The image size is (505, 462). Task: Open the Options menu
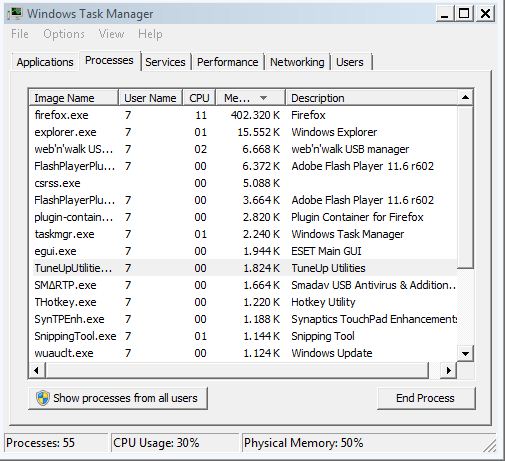pyautogui.click(x=64, y=34)
